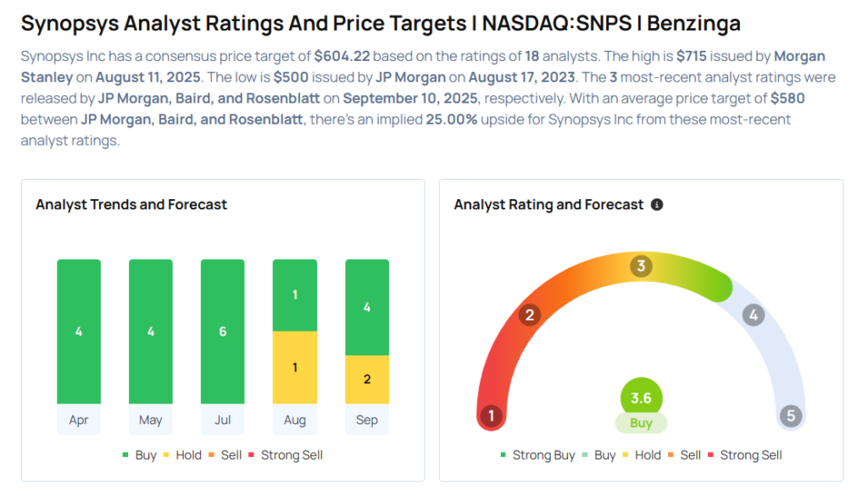Click gauge marker number 3
The width and height of the screenshot is (868, 496).
(x=641, y=266)
